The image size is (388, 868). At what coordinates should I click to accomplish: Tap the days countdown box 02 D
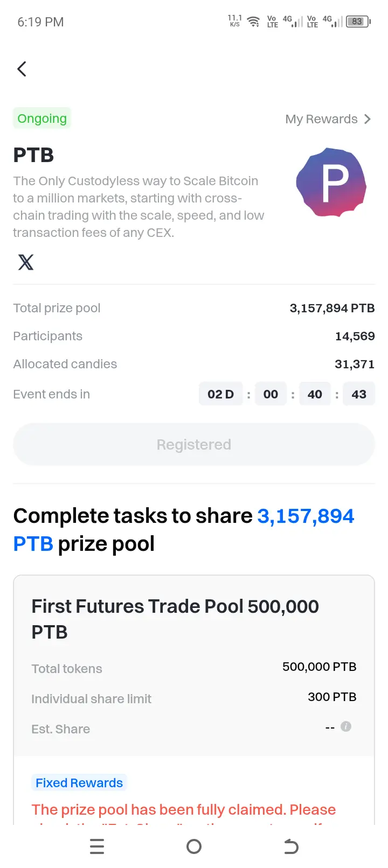pos(221,394)
